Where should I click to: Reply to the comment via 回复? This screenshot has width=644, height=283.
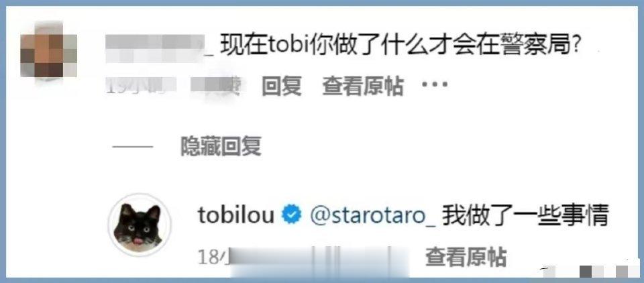(282, 86)
